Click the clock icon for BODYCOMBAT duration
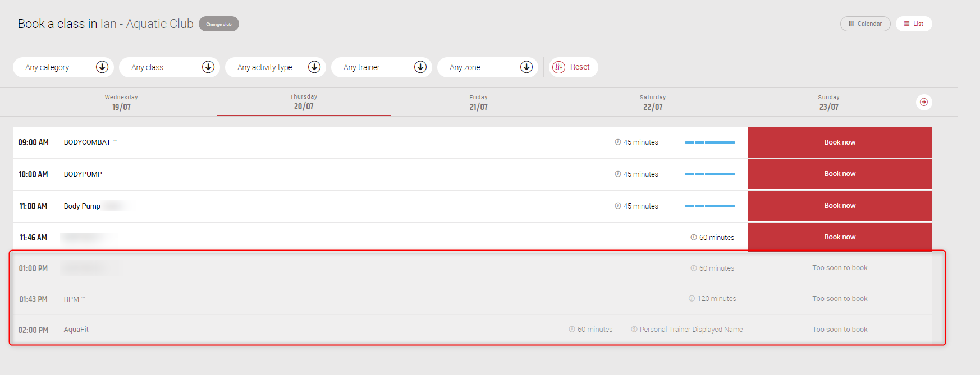Viewport: 980px width, 375px height. [x=617, y=142]
